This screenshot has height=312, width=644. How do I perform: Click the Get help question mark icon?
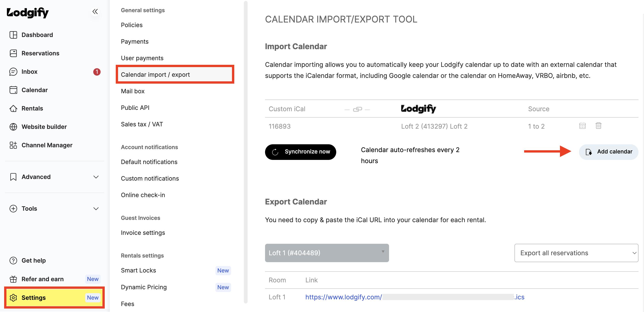click(13, 261)
